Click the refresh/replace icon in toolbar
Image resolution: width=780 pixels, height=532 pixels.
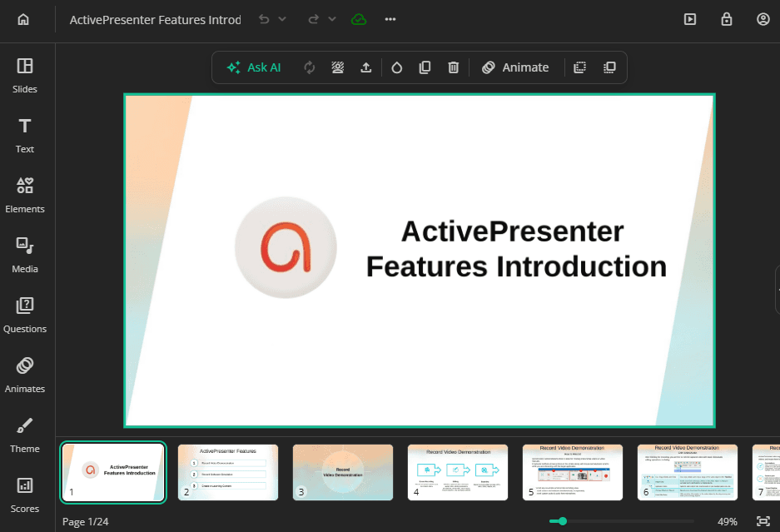[310, 67]
